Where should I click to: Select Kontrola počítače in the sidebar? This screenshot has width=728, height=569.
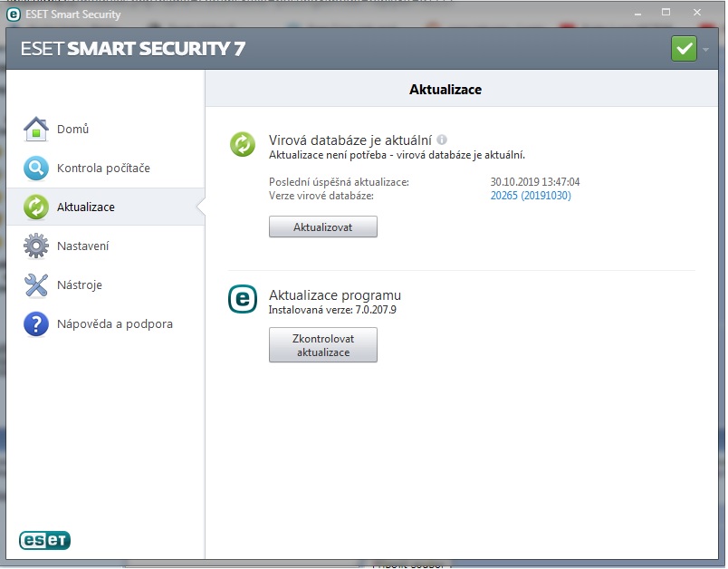click(103, 169)
